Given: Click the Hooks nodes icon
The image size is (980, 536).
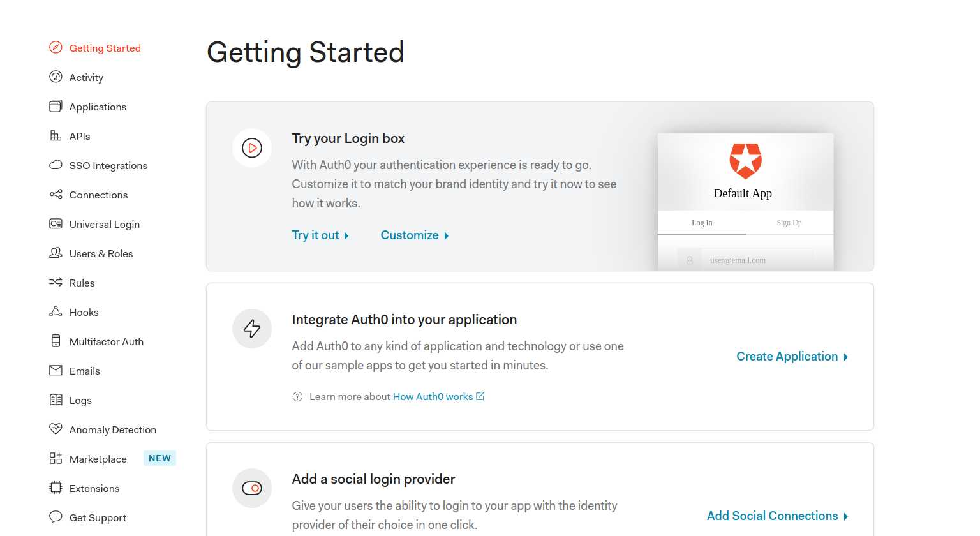Looking at the screenshot, I should tap(56, 311).
